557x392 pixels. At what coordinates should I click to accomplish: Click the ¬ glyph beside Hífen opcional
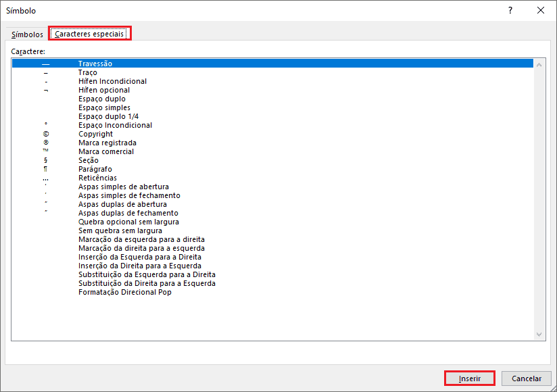(x=46, y=90)
